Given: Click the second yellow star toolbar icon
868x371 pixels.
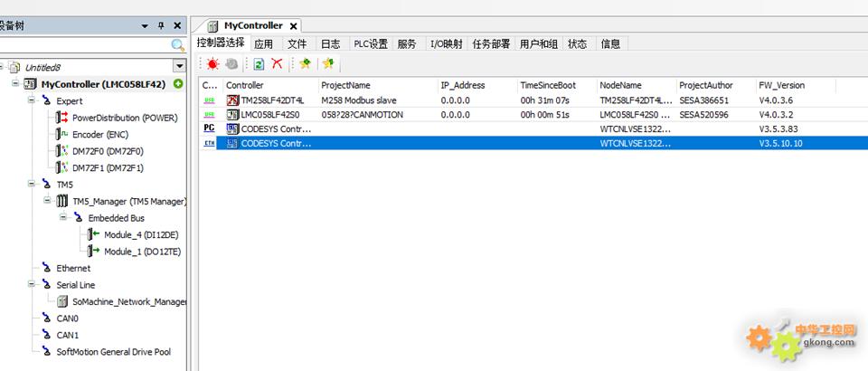Looking at the screenshot, I should [328, 63].
